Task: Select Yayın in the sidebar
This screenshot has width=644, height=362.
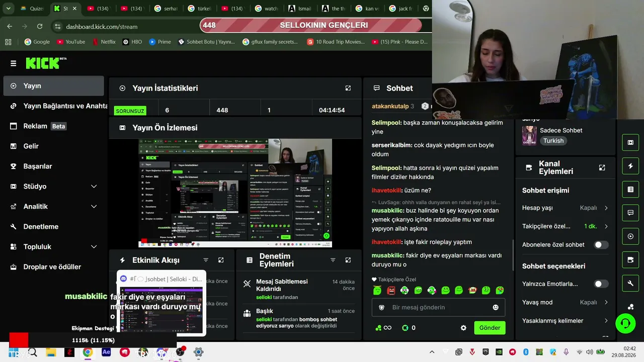Action: (x=53, y=86)
